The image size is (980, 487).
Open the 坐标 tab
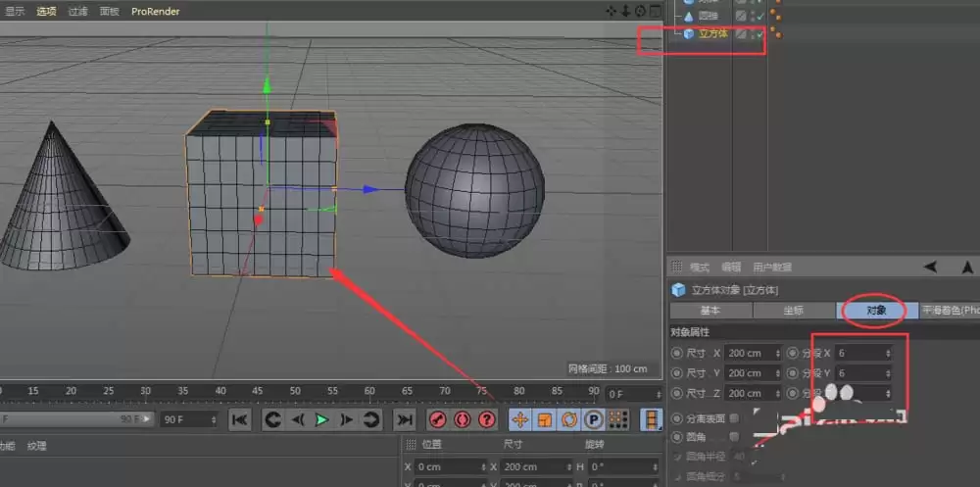click(793, 310)
